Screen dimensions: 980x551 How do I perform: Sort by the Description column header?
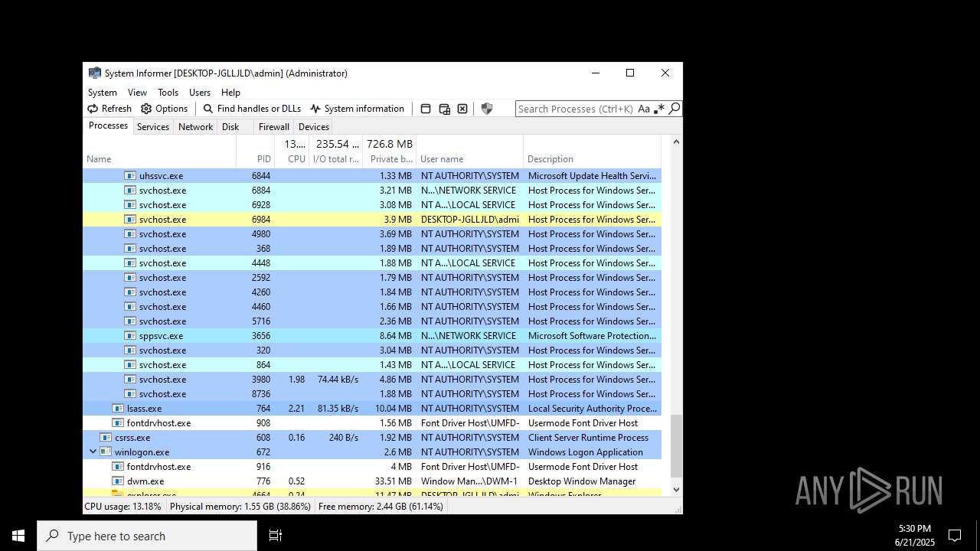click(x=592, y=152)
